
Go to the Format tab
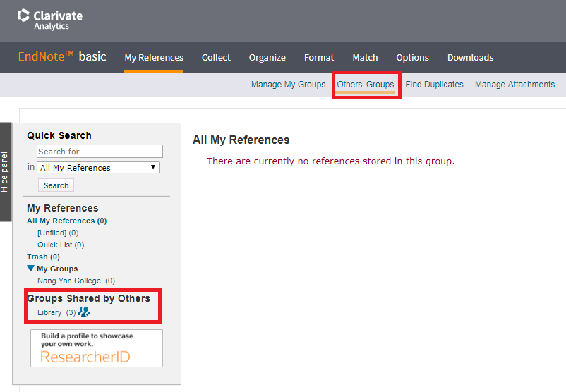[x=319, y=57]
